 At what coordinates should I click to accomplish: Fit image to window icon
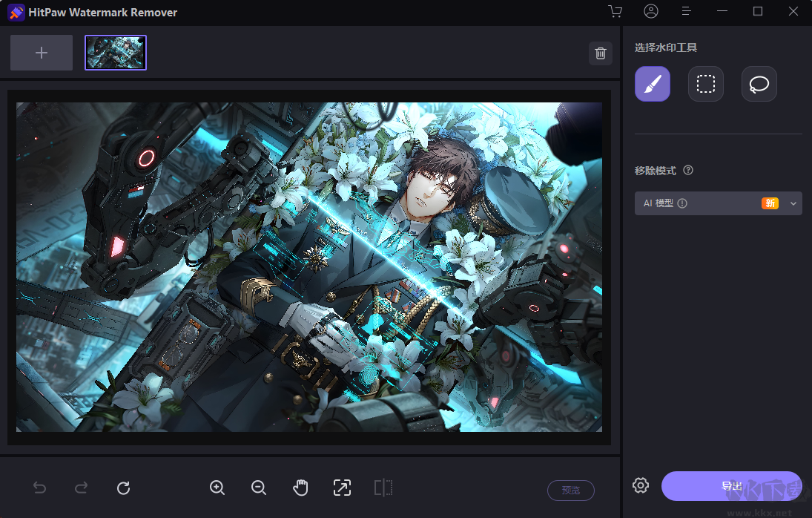pyautogui.click(x=342, y=488)
